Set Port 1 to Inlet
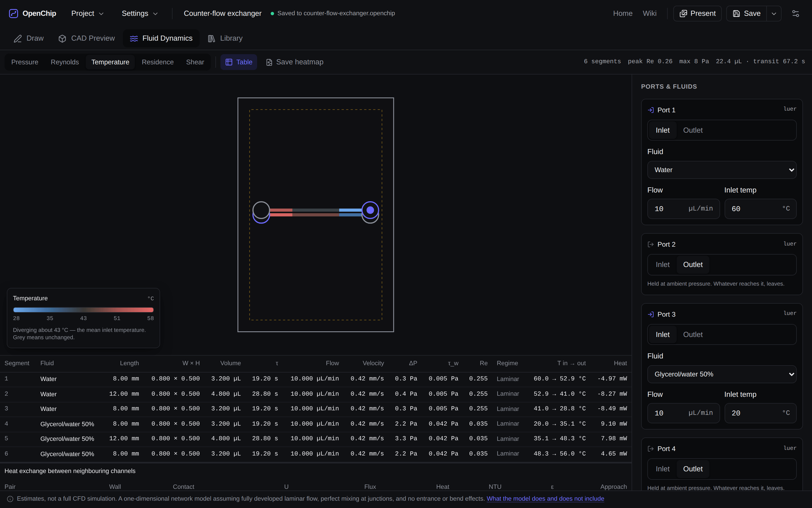This screenshot has height=508, width=812. [x=662, y=130]
